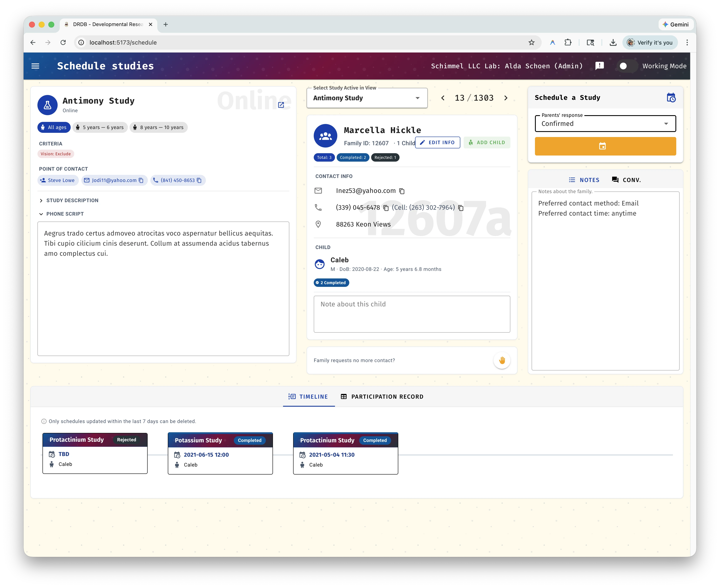
Task: Click the 2021-06-15 12:00 date
Action: (206, 455)
